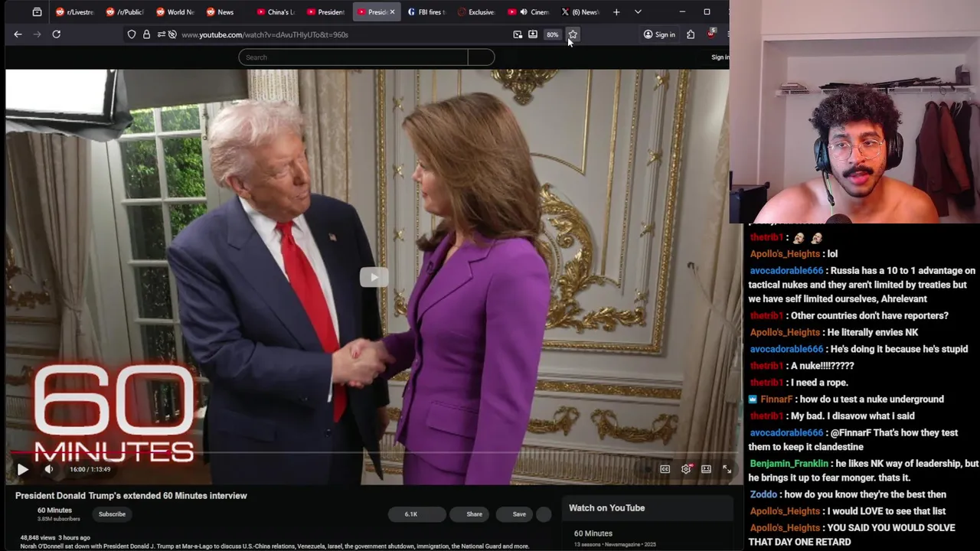The width and height of the screenshot is (980, 551).
Task: Go back to previous page
Action: click(x=18, y=34)
